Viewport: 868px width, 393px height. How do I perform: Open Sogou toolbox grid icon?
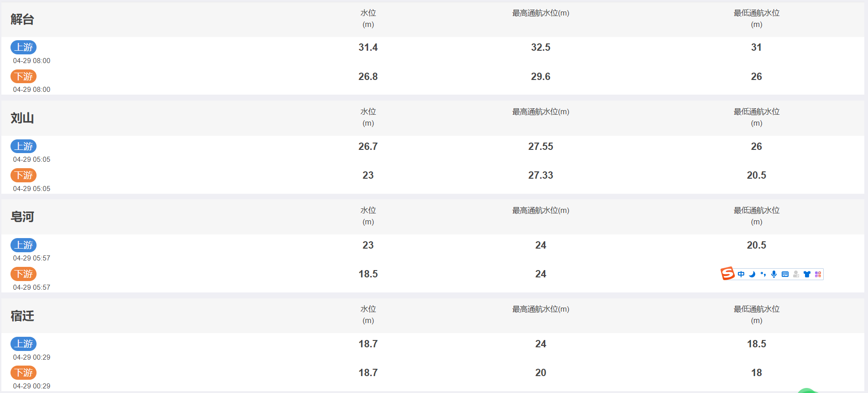818,274
